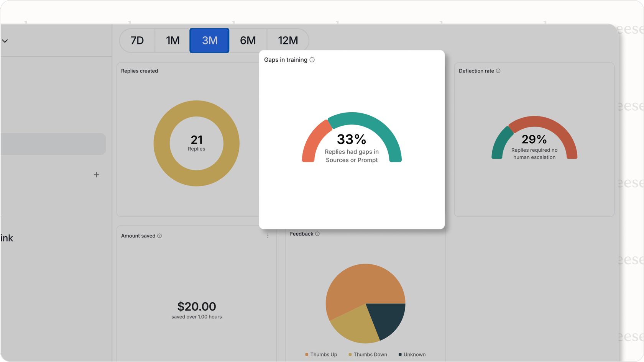Select the 6M time range

(x=248, y=40)
